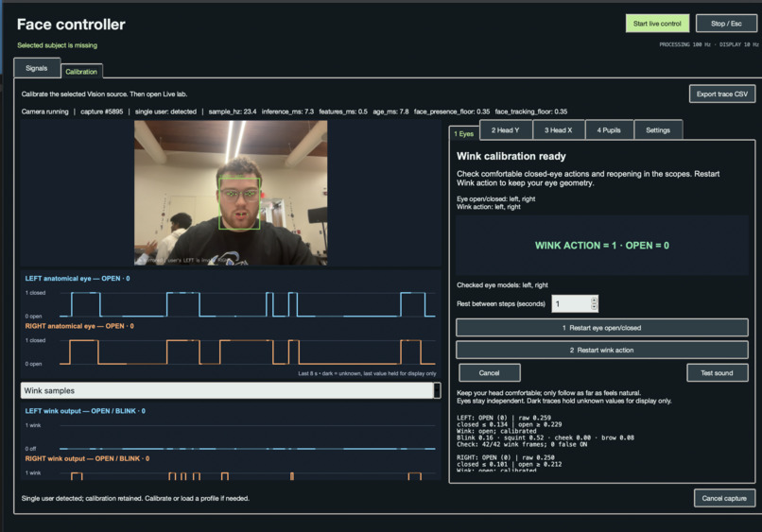
Task: Go to the 4 Pupils tab
Action: tap(609, 130)
